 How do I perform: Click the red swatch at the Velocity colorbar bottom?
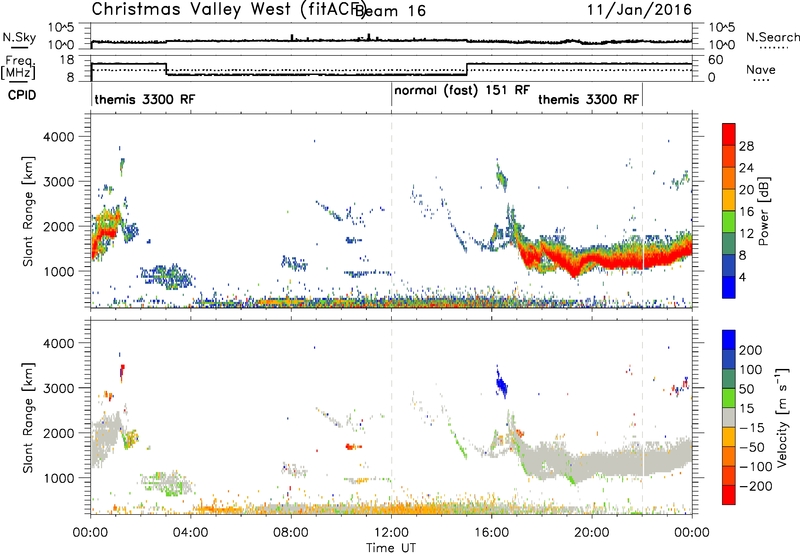tap(729, 495)
